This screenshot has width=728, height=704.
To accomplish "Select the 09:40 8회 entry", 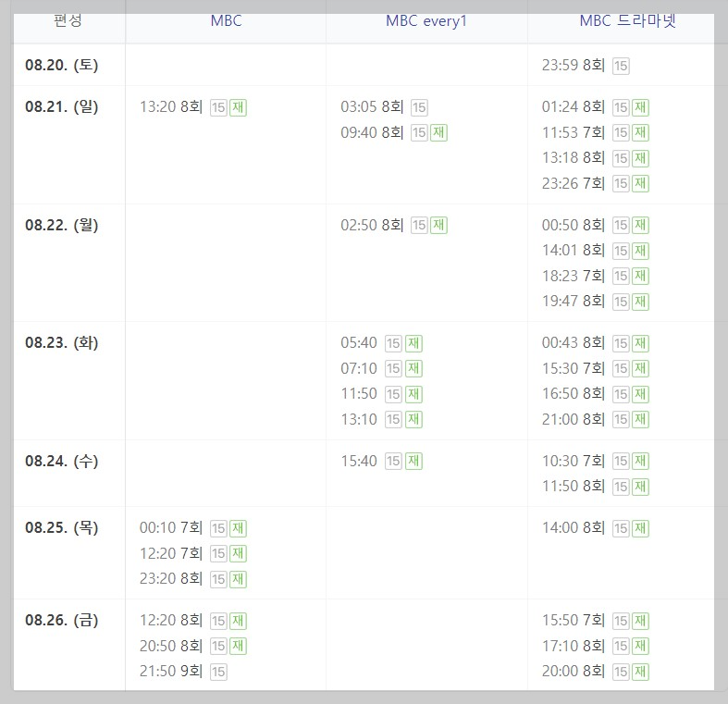I will (x=373, y=133).
